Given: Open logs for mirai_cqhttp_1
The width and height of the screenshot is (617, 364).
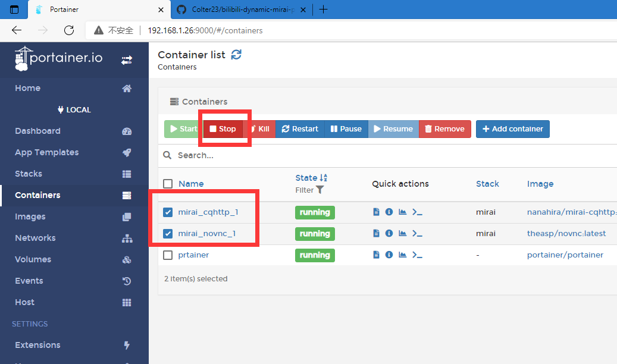Looking at the screenshot, I should click(x=376, y=212).
